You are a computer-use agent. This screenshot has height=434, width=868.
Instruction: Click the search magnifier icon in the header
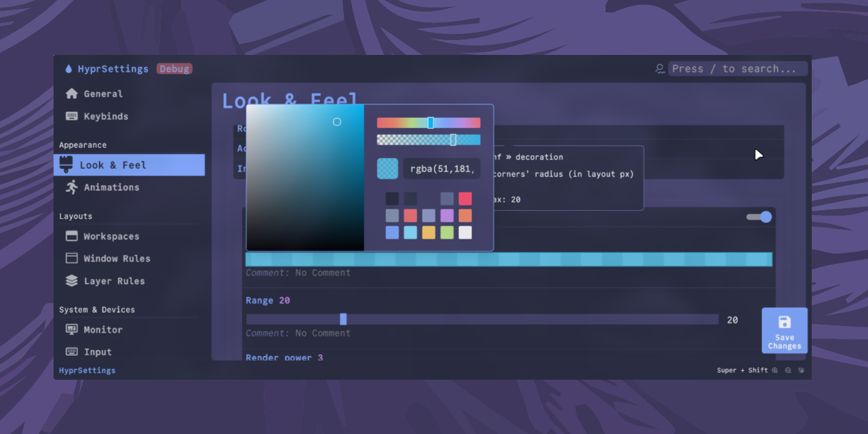coord(659,68)
